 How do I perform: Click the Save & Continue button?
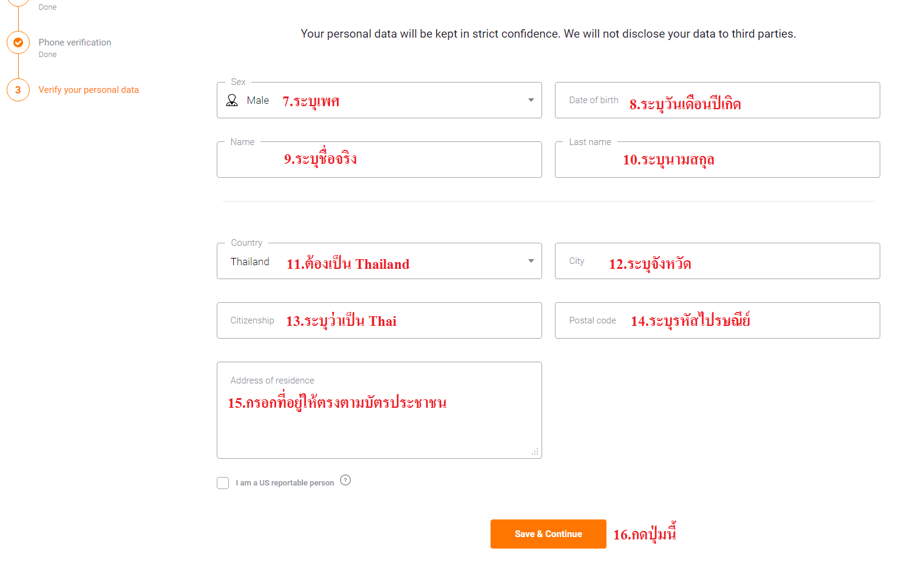point(548,534)
